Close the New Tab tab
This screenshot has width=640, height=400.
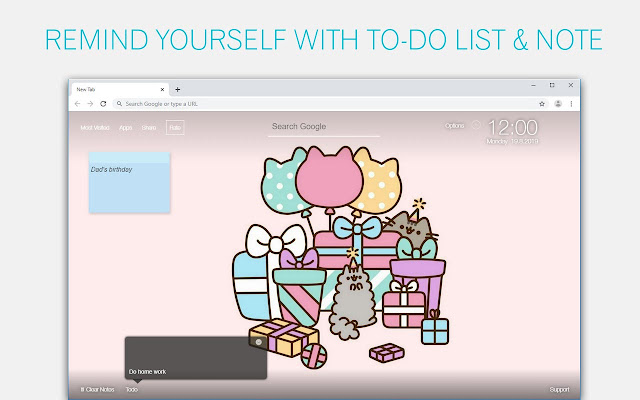click(x=162, y=89)
